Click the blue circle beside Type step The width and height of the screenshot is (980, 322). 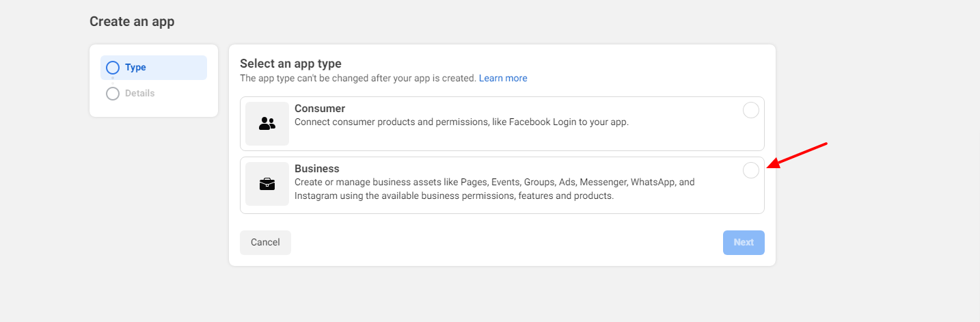coord(113,68)
